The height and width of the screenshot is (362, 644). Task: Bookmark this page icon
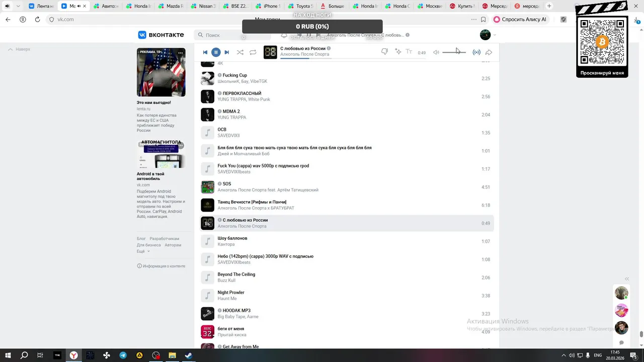(483, 19)
